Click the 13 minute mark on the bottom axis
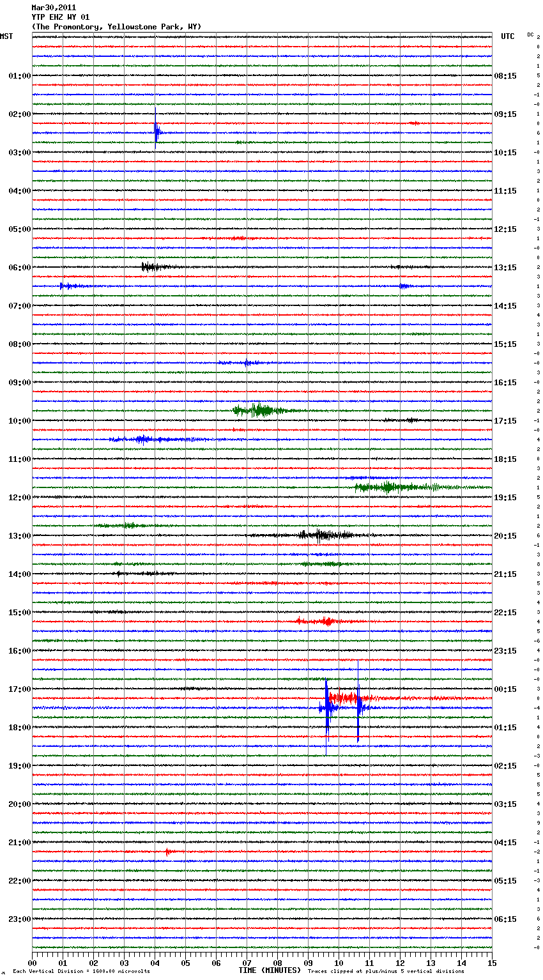 click(431, 963)
